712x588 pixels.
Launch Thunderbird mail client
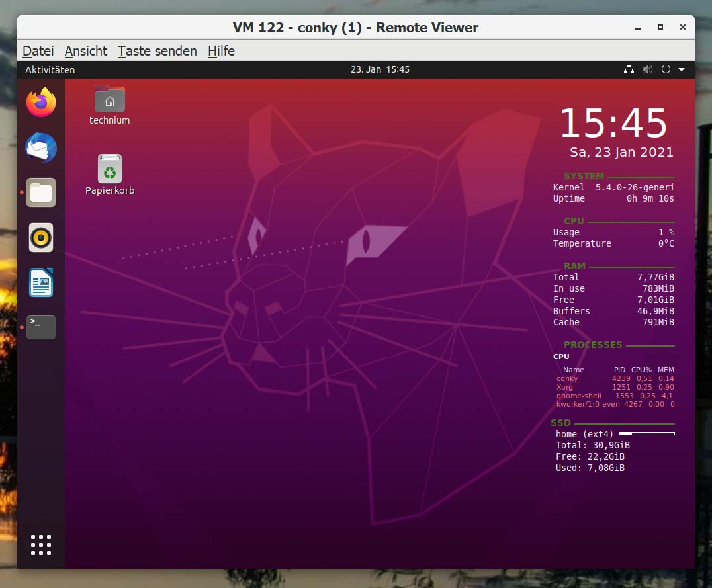(40, 148)
